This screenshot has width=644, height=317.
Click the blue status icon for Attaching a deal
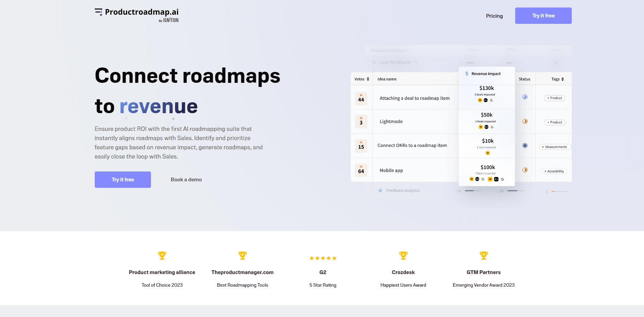pos(525,97)
